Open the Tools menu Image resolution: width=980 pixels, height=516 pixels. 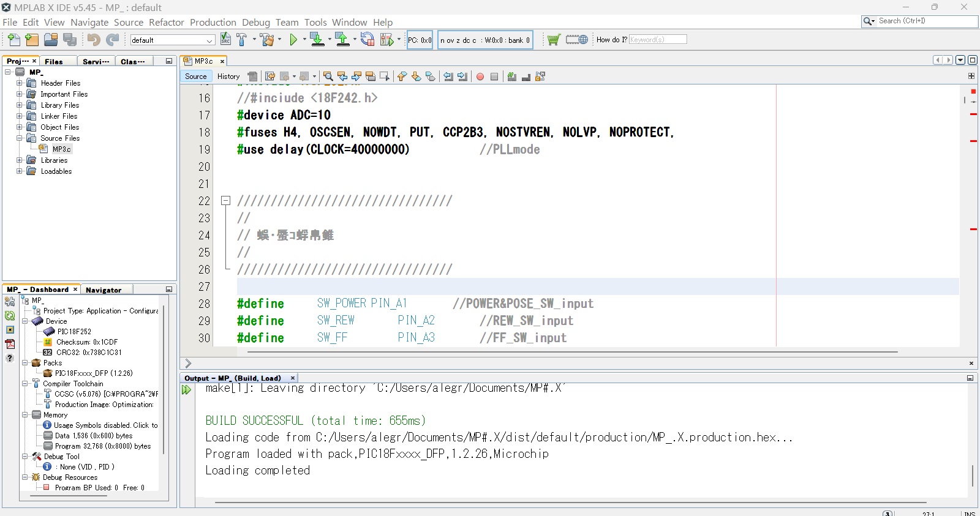pos(315,22)
